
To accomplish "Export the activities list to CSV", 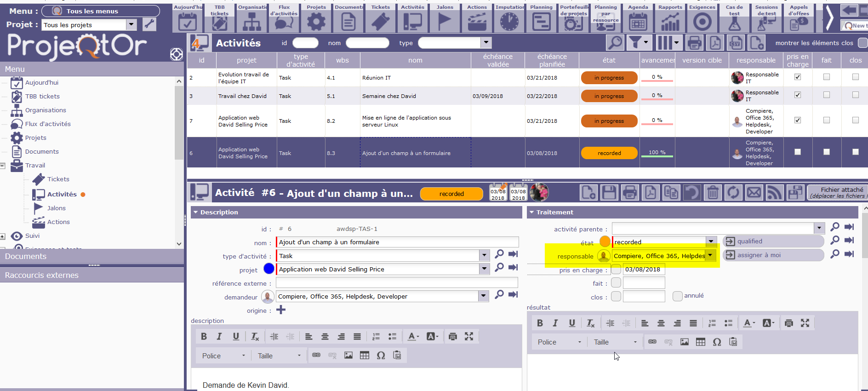I will click(736, 43).
